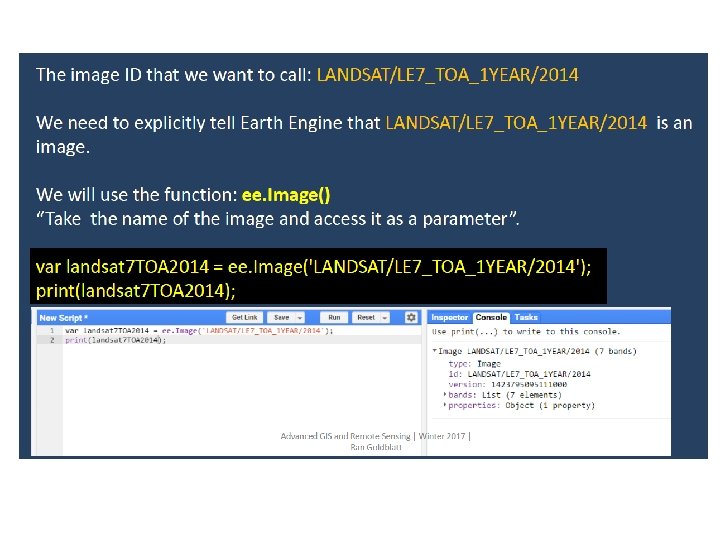Open the Reset dropdown arrow

click(x=385, y=317)
